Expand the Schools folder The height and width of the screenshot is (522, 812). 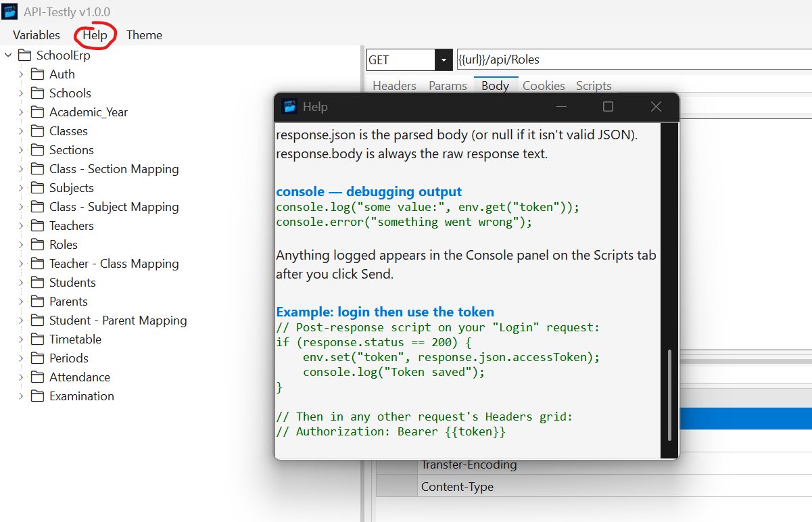pyautogui.click(x=21, y=93)
